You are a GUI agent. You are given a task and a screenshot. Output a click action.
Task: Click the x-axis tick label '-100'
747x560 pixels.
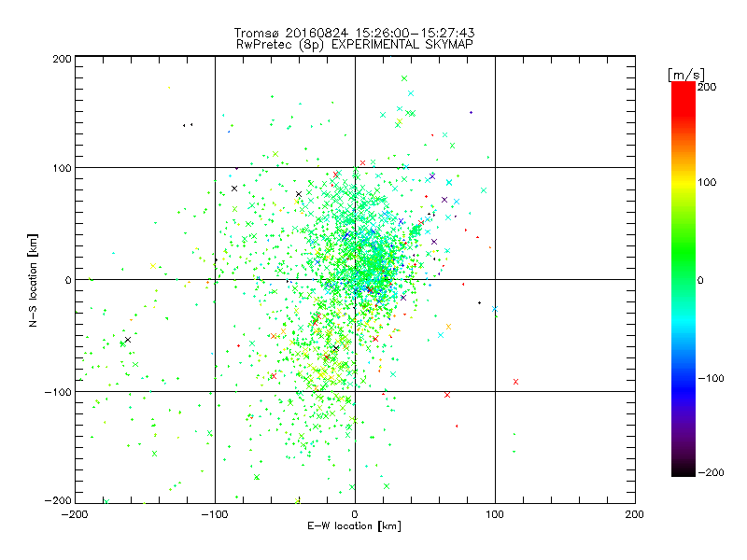(215, 514)
